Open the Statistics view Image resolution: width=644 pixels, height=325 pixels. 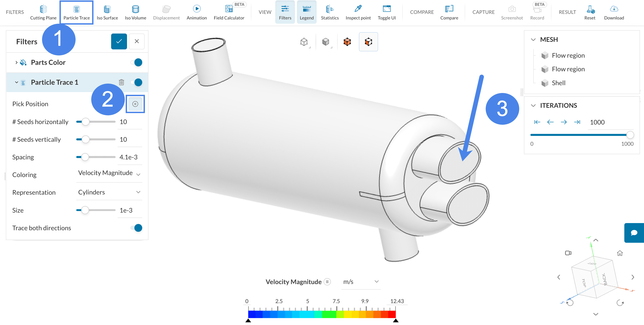tap(330, 12)
